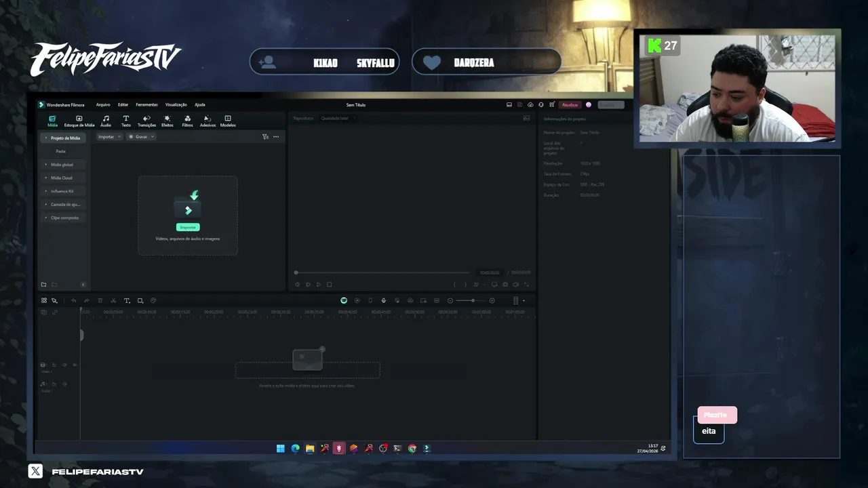868x488 pixels.
Task: Open the Ferramentas menu
Action: (x=146, y=104)
